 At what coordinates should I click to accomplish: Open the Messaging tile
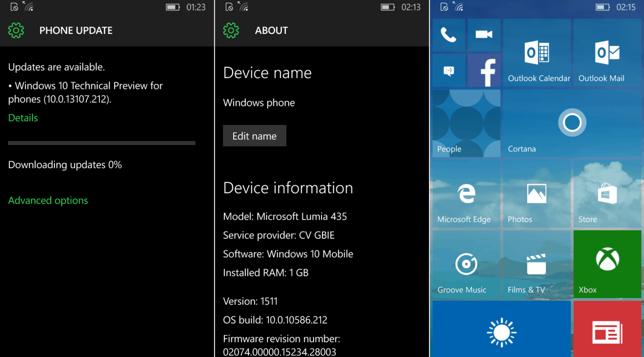(449, 70)
